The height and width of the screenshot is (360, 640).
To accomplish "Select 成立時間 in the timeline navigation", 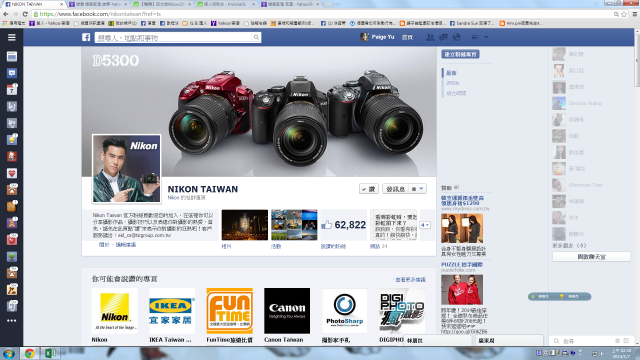I will point(456,93).
